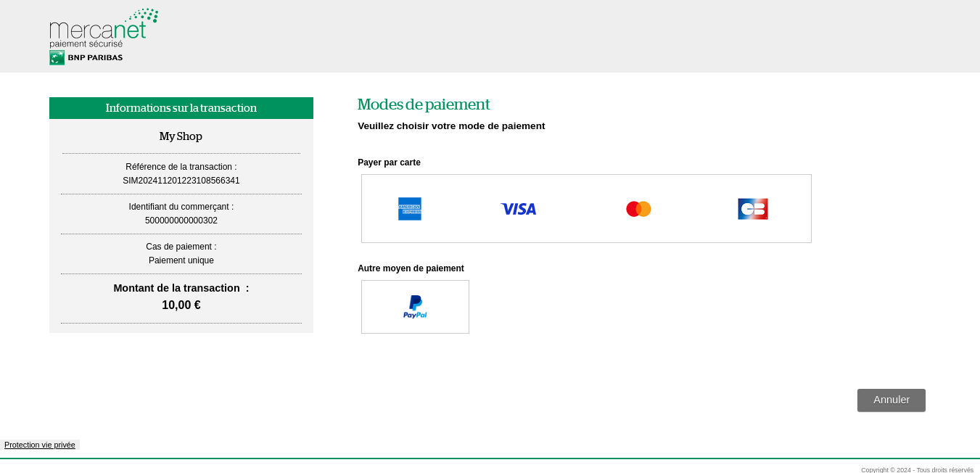This screenshot has width=980, height=473.
Task: Click the Autre moyen de paiement label
Action: pyautogui.click(x=411, y=268)
